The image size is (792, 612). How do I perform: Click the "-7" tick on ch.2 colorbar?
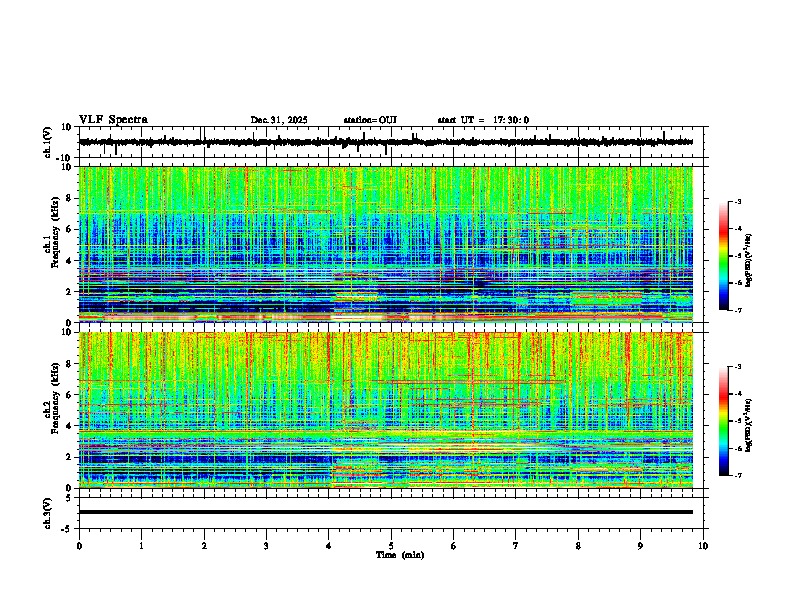(x=737, y=475)
